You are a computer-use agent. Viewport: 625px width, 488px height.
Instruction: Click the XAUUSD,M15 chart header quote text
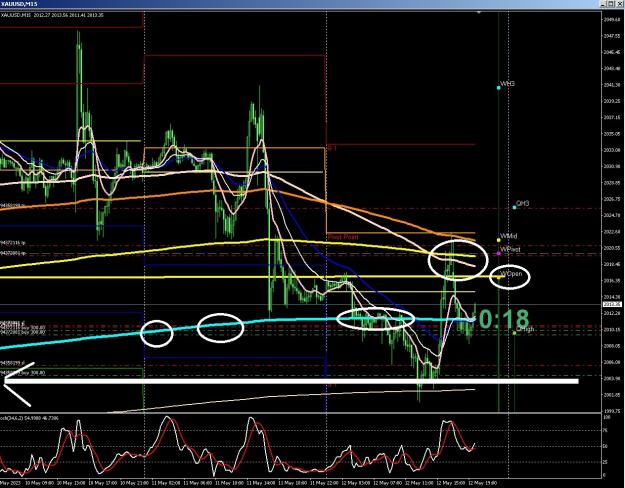[52, 15]
